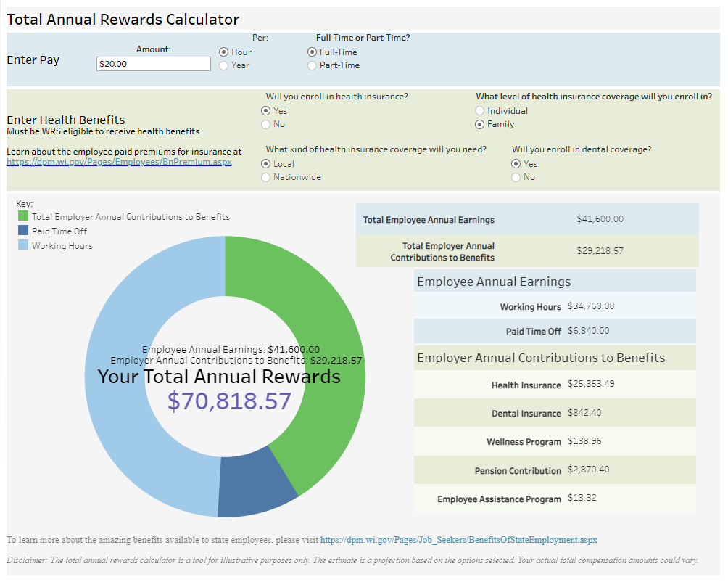The image size is (728, 582).
Task: Open the BnPremium.aspx insurance premiums link
Action: pos(119,162)
